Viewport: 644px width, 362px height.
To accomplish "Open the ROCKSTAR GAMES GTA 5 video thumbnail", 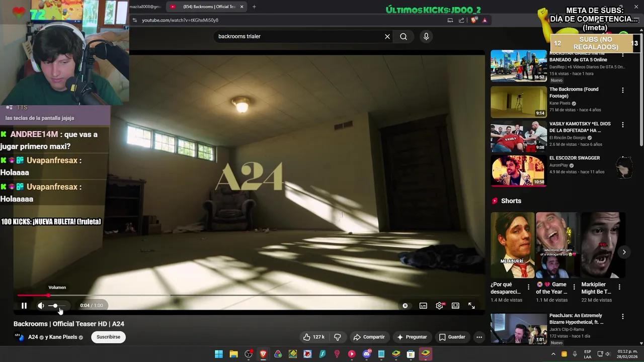I will (x=518, y=65).
